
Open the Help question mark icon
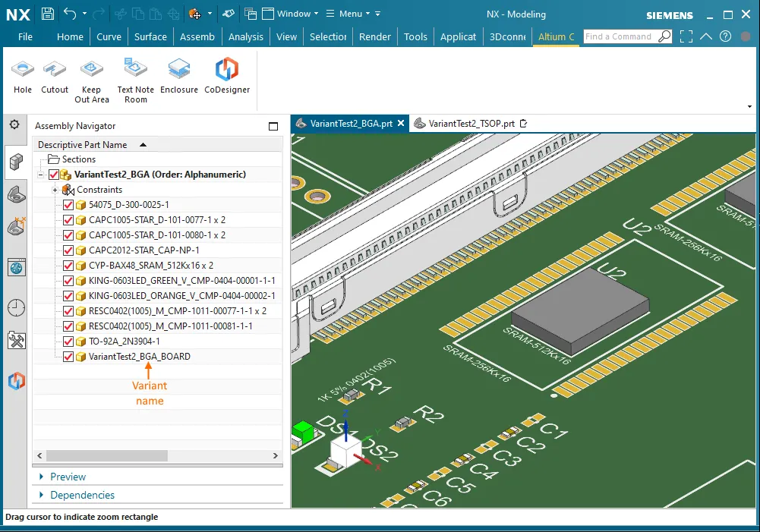point(726,36)
